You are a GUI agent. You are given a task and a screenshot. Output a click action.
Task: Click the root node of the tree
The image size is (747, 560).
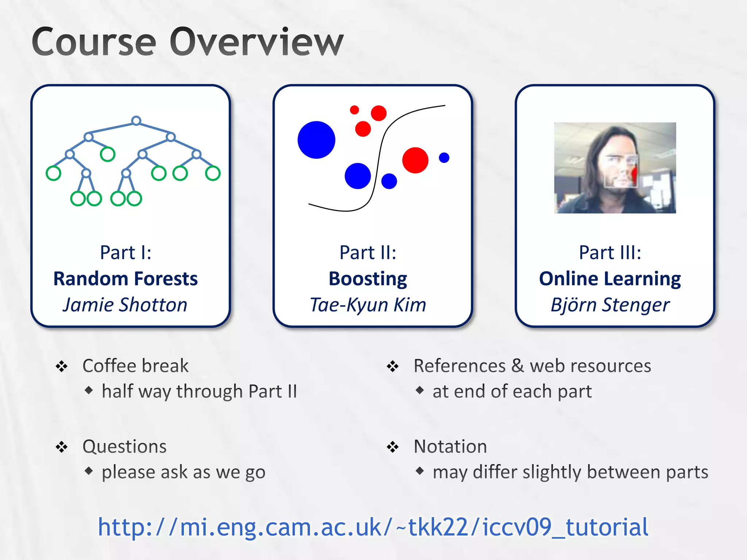pos(136,121)
